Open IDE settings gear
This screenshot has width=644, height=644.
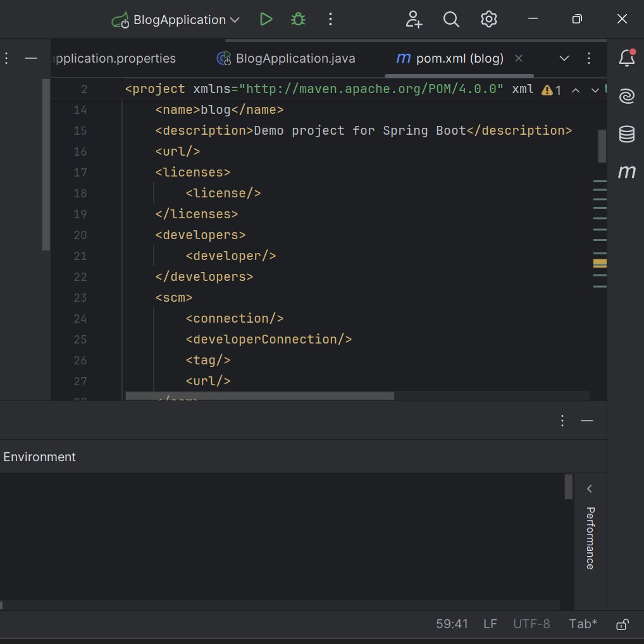[x=489, y=20]
